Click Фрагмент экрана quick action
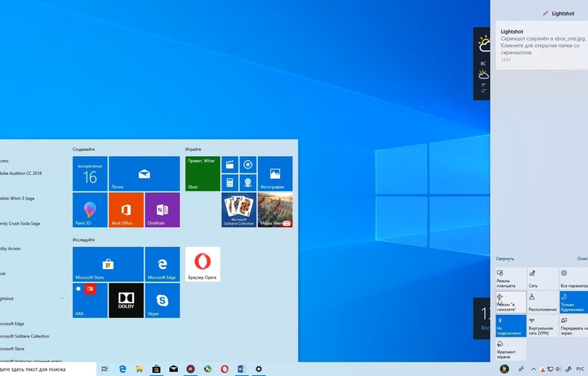 [510, 349]
